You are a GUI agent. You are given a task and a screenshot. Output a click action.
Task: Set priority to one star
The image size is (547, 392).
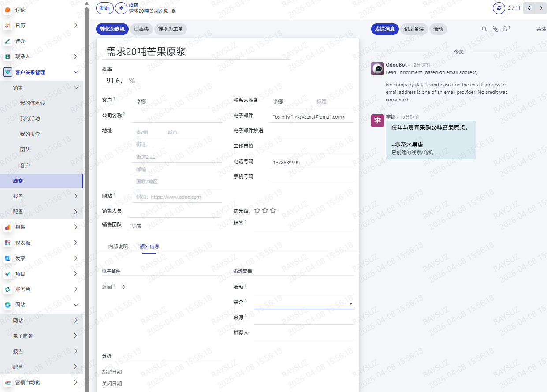pyautogui.click(x=257, y=211)
